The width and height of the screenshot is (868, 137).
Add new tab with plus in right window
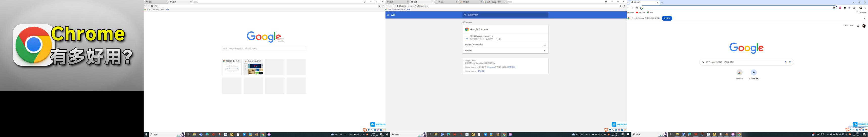coord(662,2)
